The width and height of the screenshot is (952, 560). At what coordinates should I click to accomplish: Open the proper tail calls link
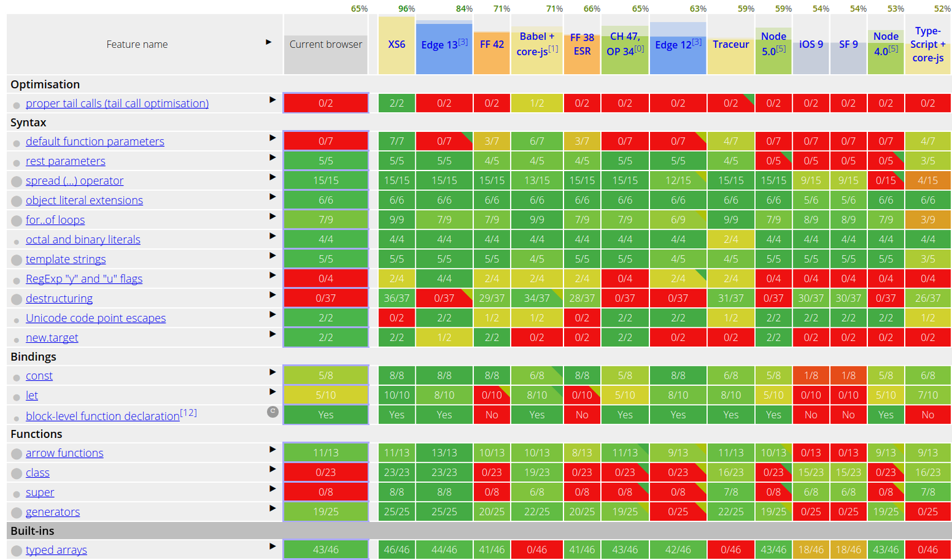point(117,103)
